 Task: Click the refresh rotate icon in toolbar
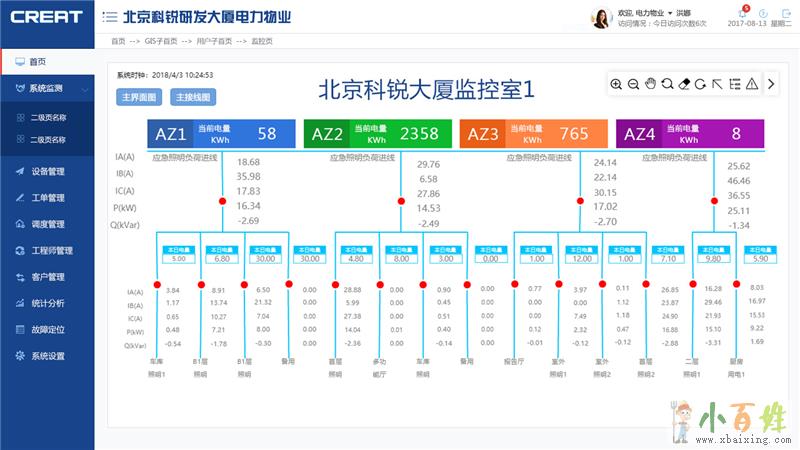[x=701, y=85]
